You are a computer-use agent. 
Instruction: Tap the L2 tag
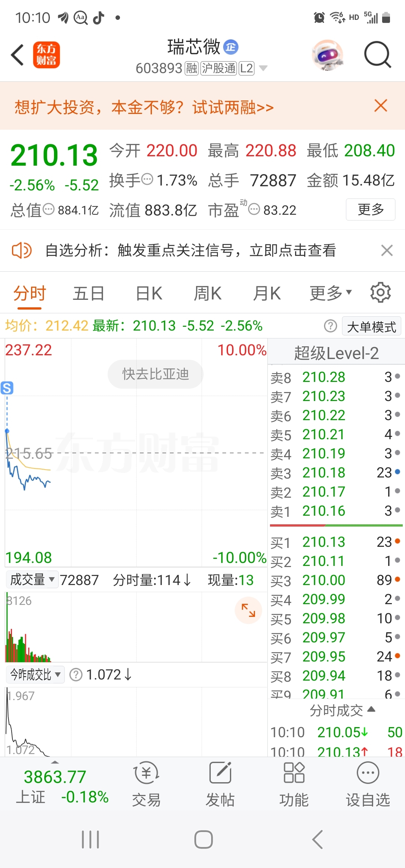pyautogui.click(x=246, y=68)
